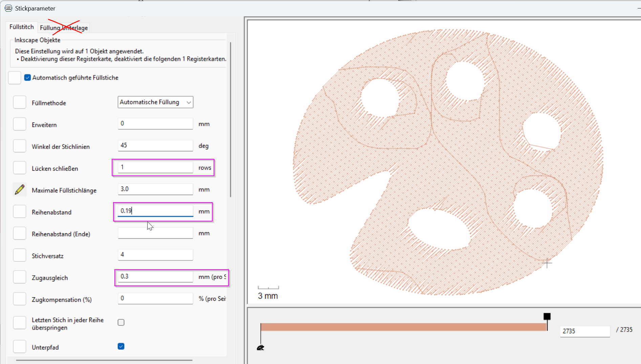Click the indicator box beside Zugausgleich

(x=20, y=277)
